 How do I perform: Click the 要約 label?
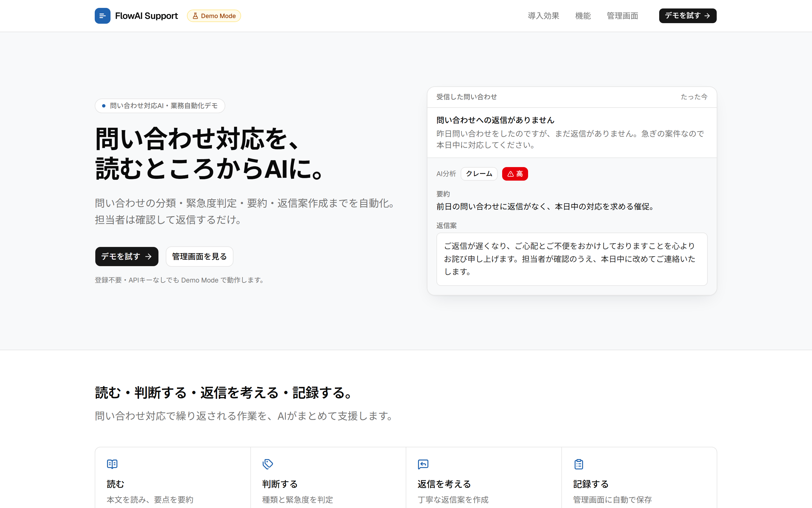(x=443, y=194)
